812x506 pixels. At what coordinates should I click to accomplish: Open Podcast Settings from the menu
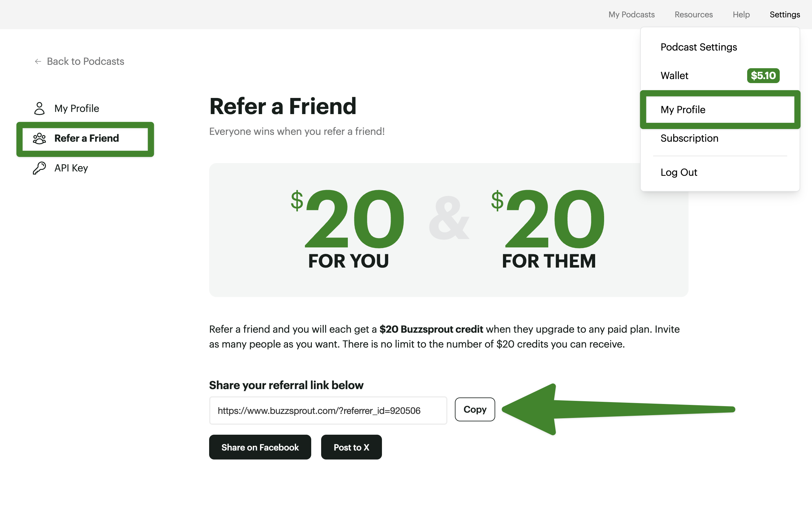698,47
